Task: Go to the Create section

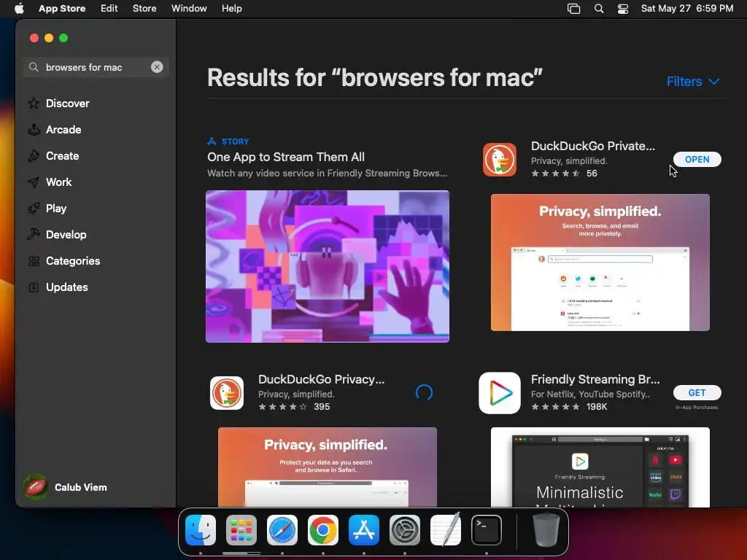Action: coord(63,156)
